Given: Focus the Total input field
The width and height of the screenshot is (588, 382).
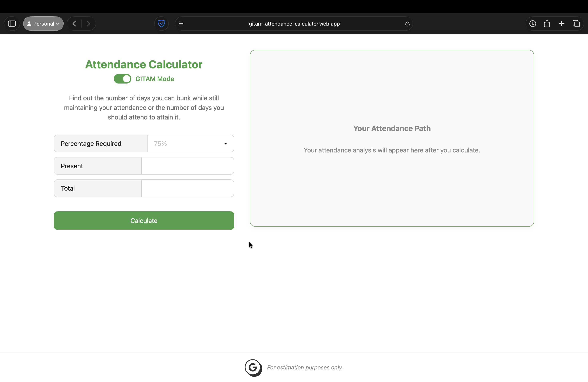Looking at the screenshot, I should click(x=188, y=188).
